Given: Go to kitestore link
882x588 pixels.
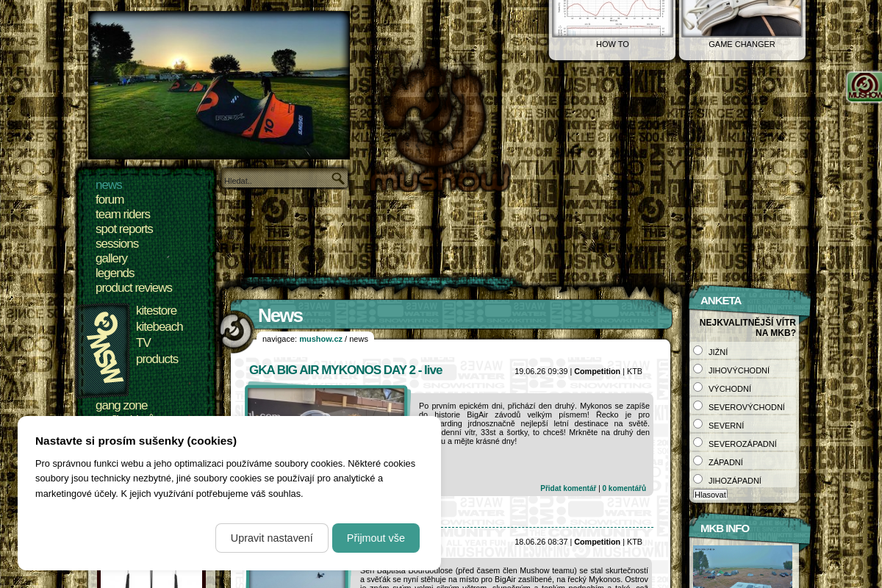Looking at the screenshot, I should 156,311.
